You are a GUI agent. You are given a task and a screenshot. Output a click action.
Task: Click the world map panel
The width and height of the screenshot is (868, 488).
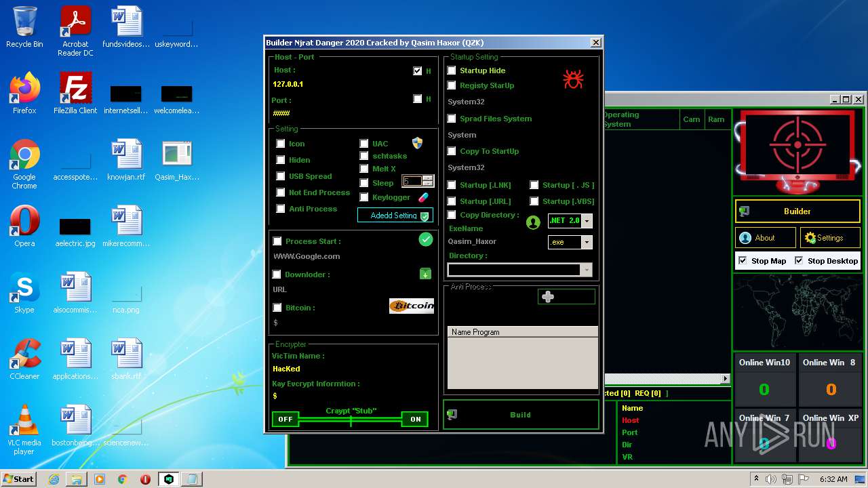coord(797,312)
